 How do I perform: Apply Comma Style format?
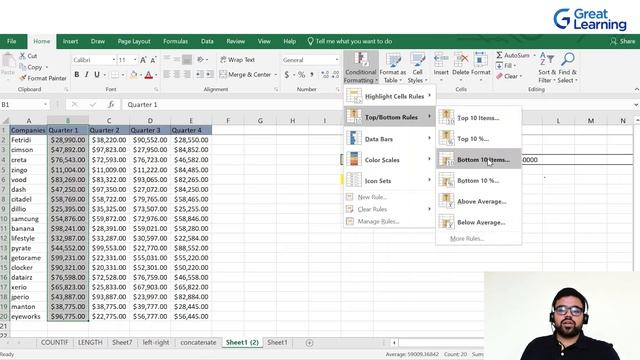point(312,75)
